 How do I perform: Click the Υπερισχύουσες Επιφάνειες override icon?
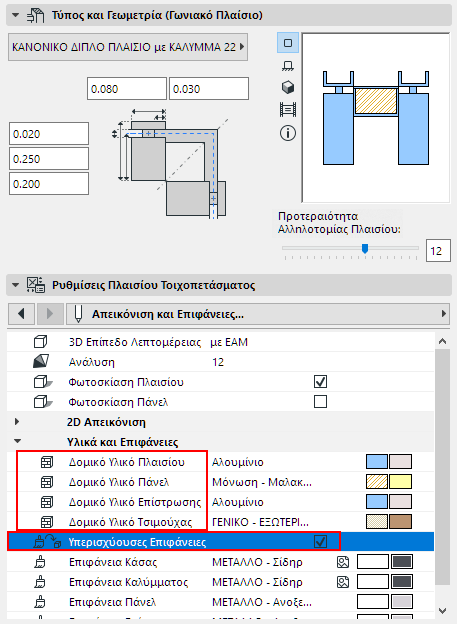point(47,542)
